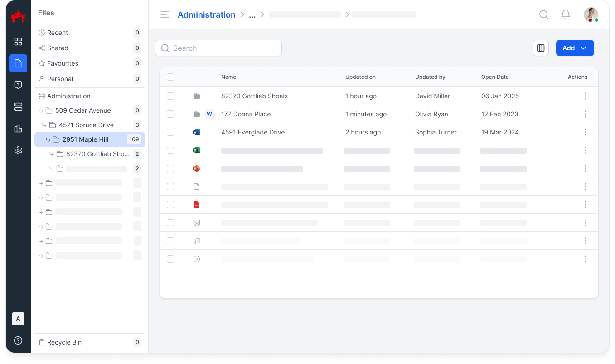Open the dashboard grid icon in sidebar
This screenshot has width=615, height=364.
coord(18,42)
